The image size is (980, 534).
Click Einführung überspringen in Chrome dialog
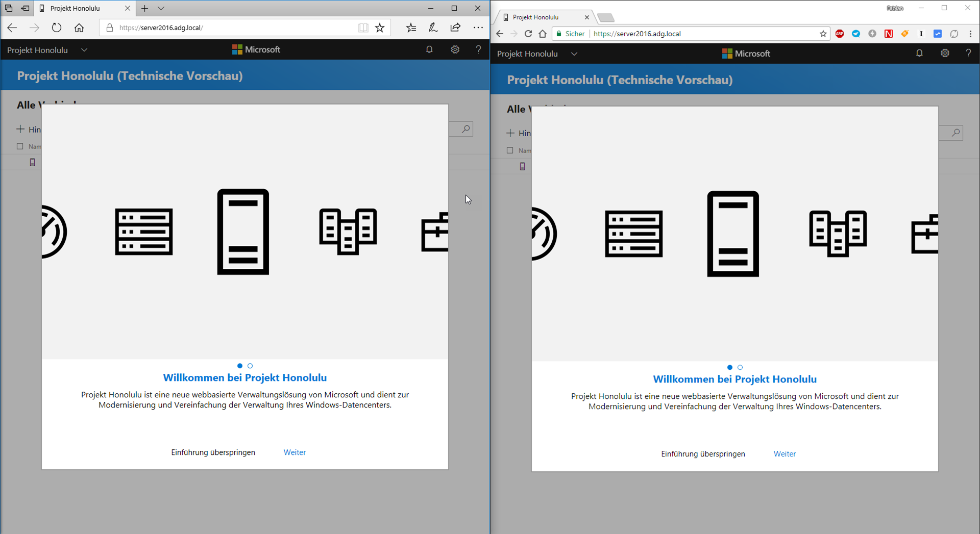pos(703,454)
